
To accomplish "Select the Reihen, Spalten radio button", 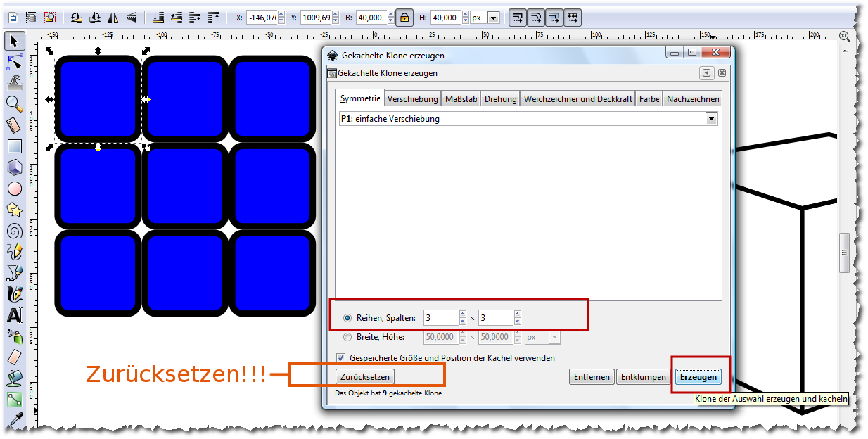I will (x=347, y=318).
